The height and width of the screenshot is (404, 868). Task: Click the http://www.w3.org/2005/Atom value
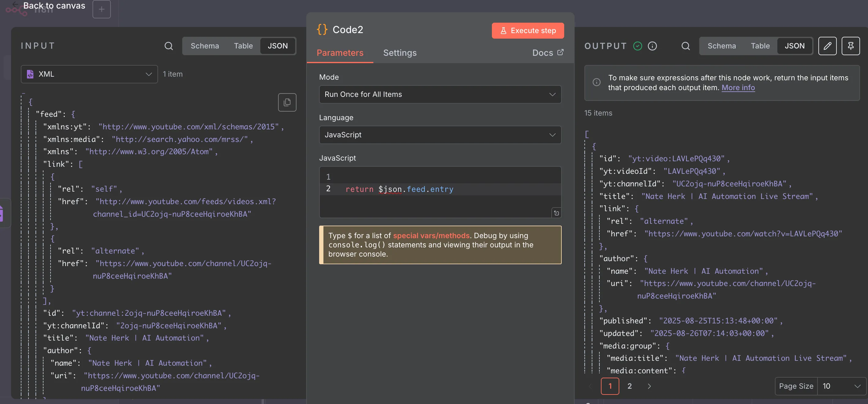149,152
